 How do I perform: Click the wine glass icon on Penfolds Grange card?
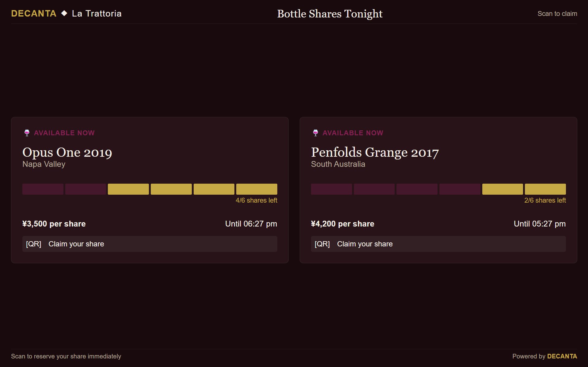pyautogui.click(x=316, y=133)
